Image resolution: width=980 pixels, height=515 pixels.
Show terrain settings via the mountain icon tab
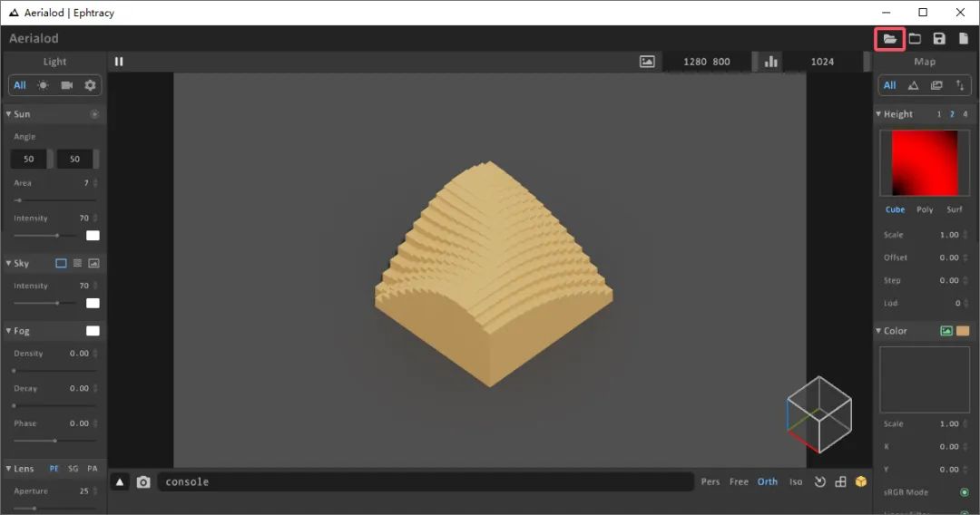(913, 85)
